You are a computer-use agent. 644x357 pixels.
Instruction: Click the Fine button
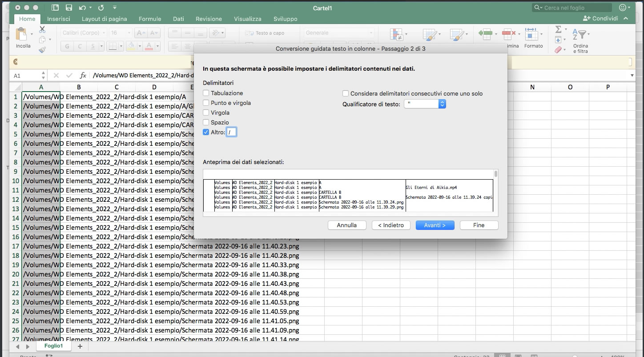(479, 225)
